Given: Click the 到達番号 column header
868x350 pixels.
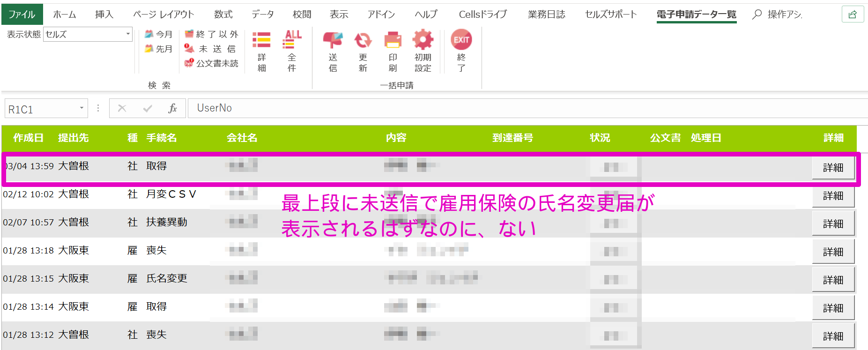Looking at the screenshot, I should [x=512, y=138].
